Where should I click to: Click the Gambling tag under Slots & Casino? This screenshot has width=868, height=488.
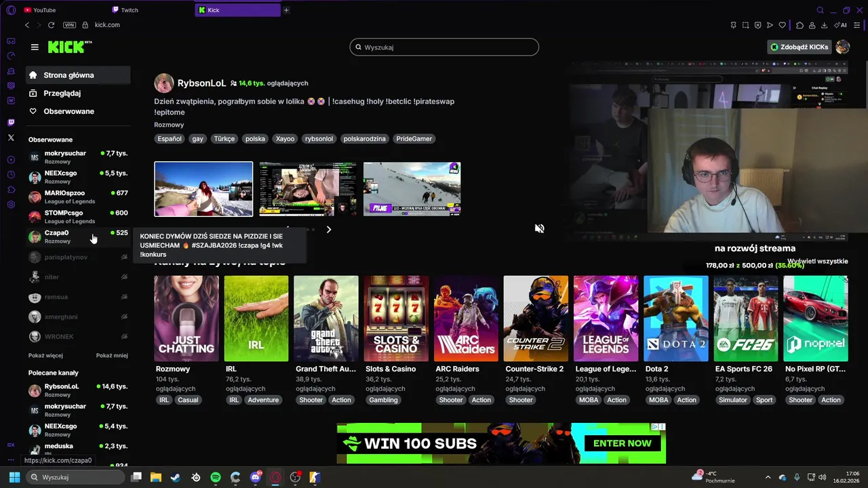pos(383,400)
